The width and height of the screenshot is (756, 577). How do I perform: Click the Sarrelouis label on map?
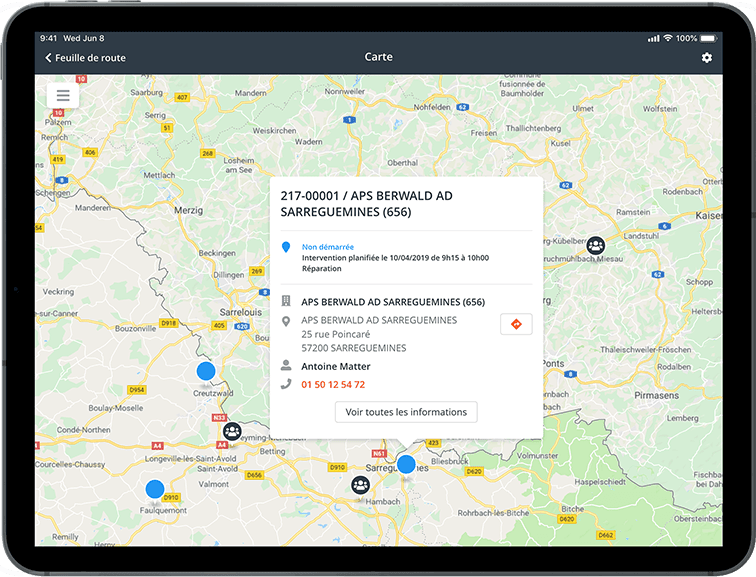(x=241, y=312)
